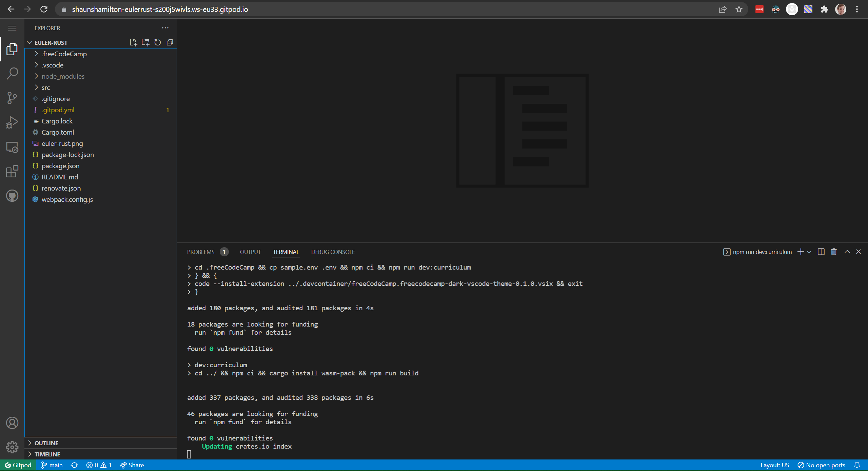Show errors and warnings count
The height and width of the screenshot is (471, 868).
point(99,465)
